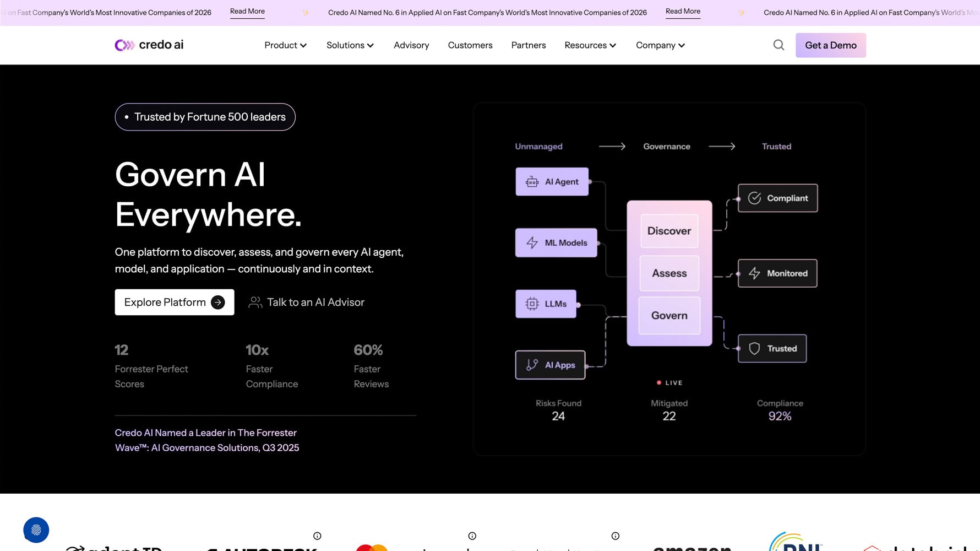Viewport: 980px width, 551px height.
Task: Click the people icon beside Talk to an AI Advisor
Action: click(255, 302)
